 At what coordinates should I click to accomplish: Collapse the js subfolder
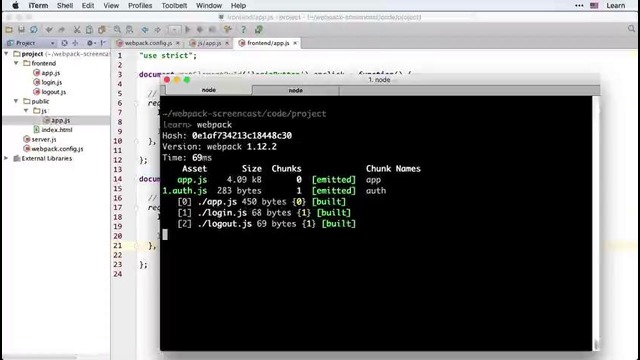pyautogui.click(x=26, y=111)
